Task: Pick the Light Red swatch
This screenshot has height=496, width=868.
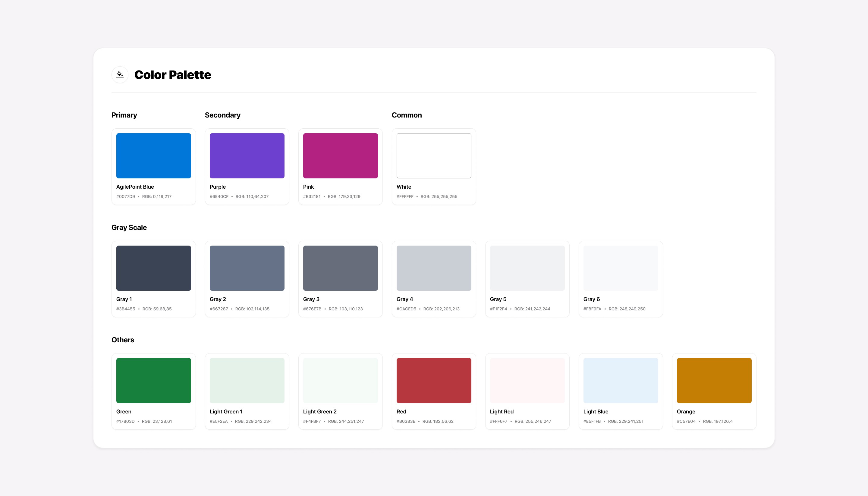Action: (x=527, y=381)
